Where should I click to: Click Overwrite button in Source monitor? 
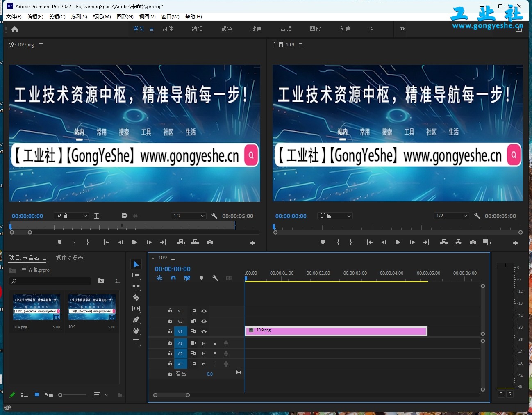[x=196, y=242]
